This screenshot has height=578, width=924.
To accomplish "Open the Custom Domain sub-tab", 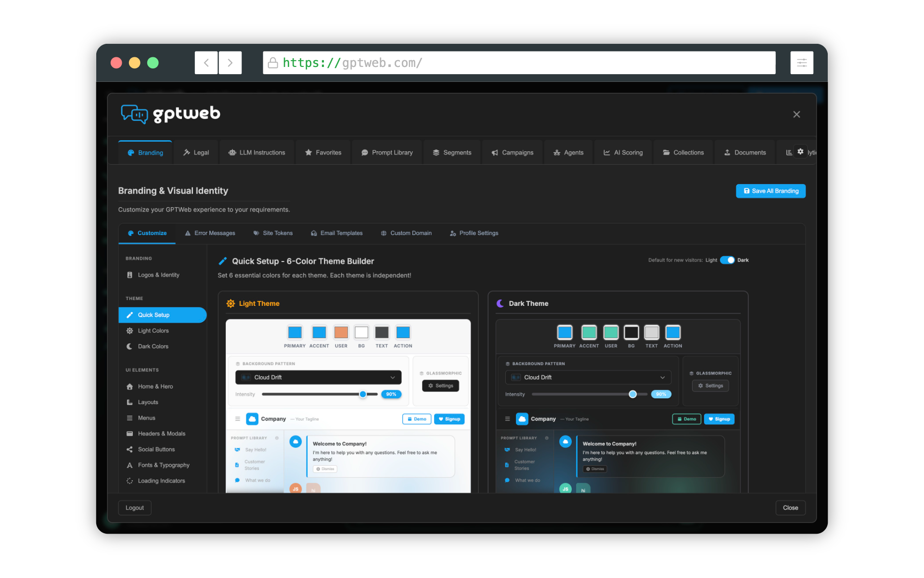I will [x=406, y=233].
